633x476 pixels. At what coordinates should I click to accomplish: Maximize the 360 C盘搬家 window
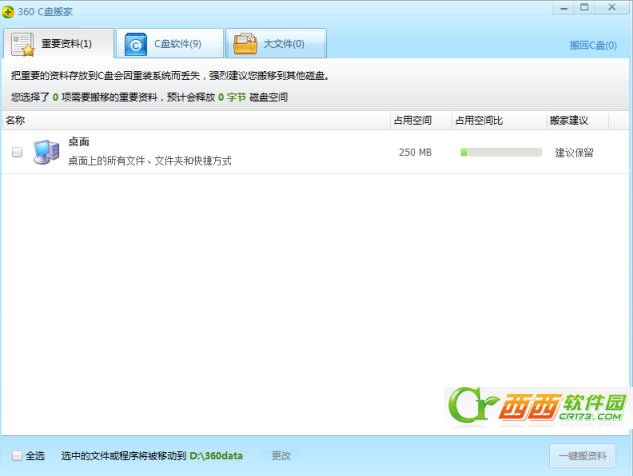pos(584,8)
